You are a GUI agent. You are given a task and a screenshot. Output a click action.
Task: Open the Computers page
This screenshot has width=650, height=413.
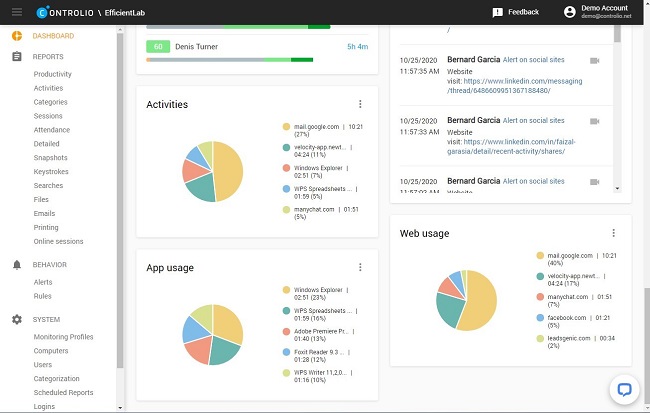51,350
